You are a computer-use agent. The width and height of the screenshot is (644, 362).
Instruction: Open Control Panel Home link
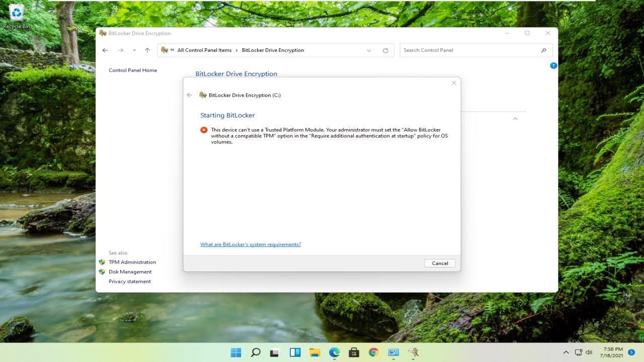(x=133, y=70)
